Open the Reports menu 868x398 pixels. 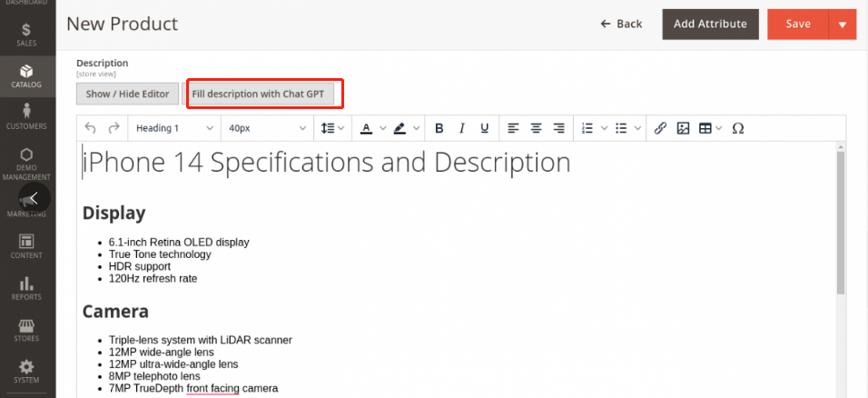(26, 288)
